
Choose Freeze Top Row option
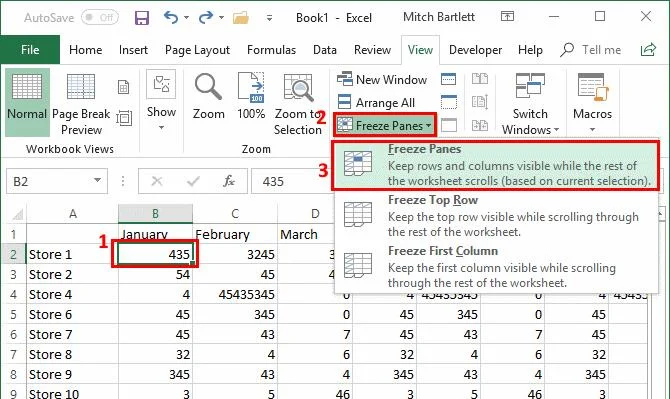[x=496, y=217]
